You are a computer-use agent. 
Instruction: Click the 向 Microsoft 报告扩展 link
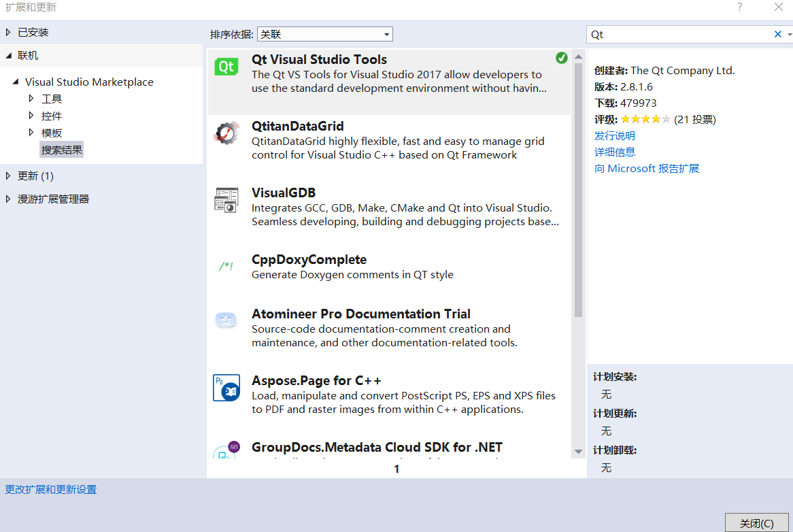(646, 169)
